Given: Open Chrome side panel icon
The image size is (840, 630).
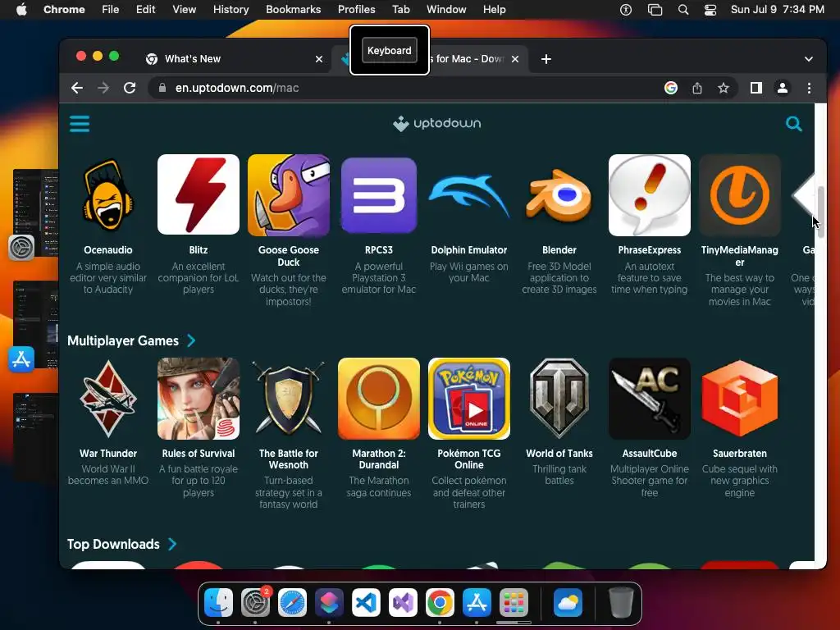Looking at the screenshot, I should (756, 88).
